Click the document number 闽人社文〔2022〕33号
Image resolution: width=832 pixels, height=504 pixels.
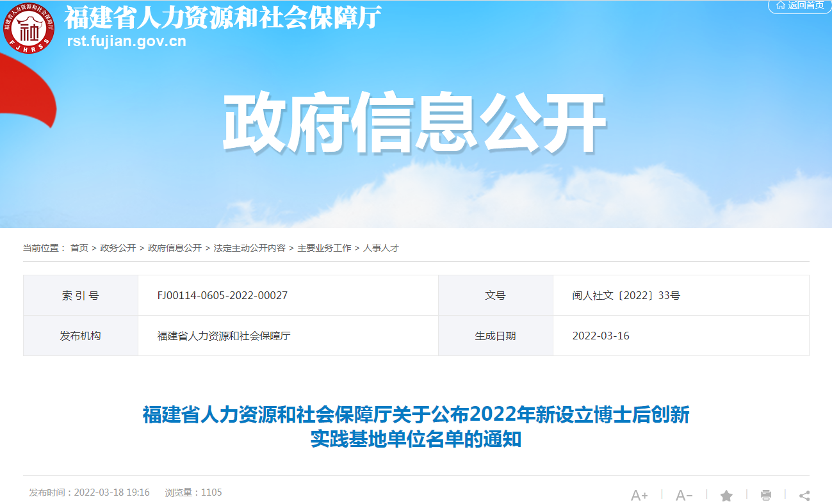tap(626, 296)
